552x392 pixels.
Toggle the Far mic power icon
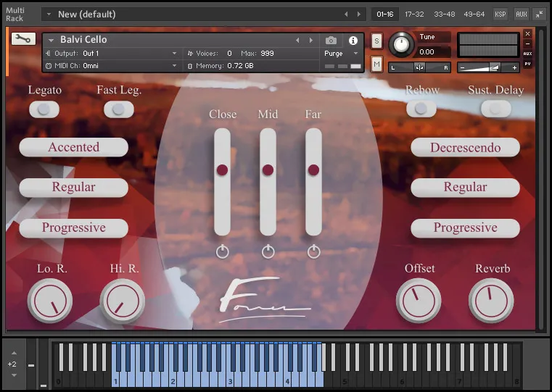[313, 251]
